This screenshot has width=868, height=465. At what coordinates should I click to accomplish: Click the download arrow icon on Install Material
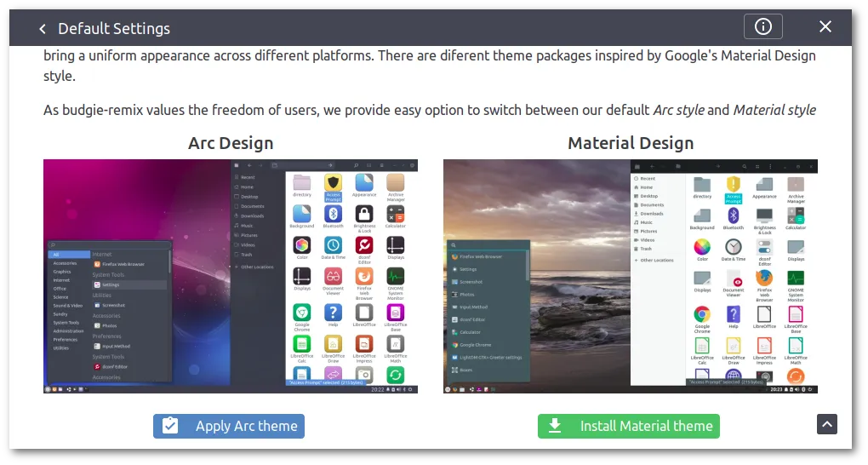click(555, 426)
